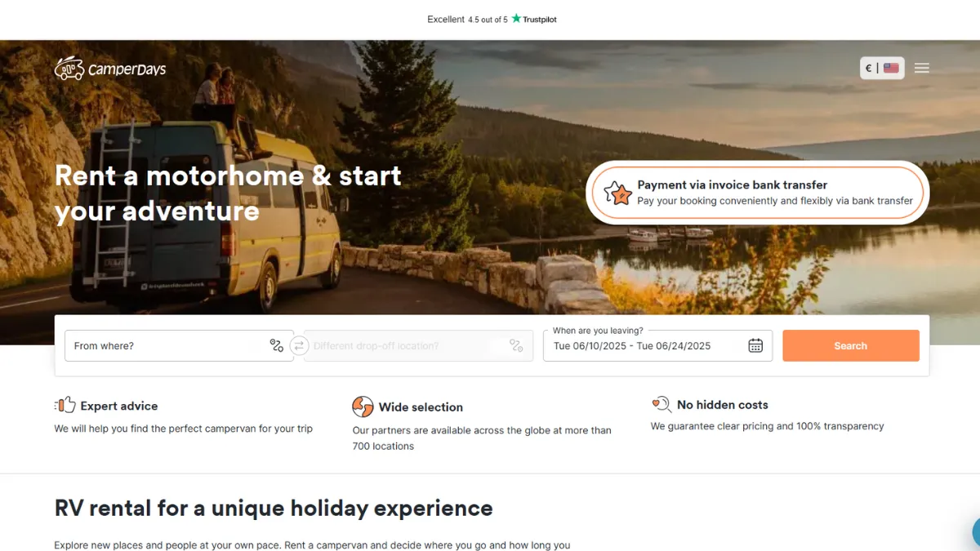Click the Wide selection globe icon
The width and height of the screenshot is (980, 551).
point(363,407)
